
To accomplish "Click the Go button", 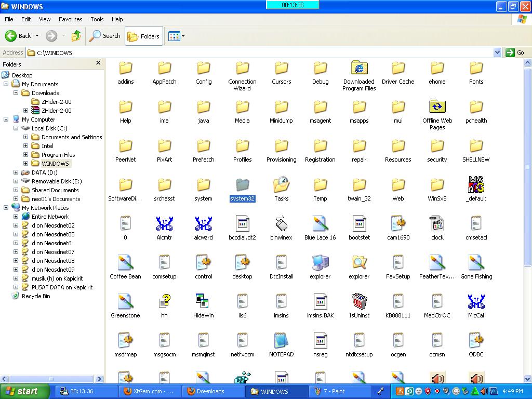I will [x=515, y=52].
